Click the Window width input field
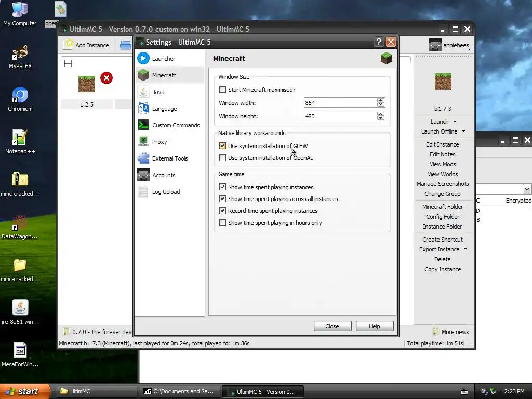Screen dimensions: 532x399 coord(340,103)
